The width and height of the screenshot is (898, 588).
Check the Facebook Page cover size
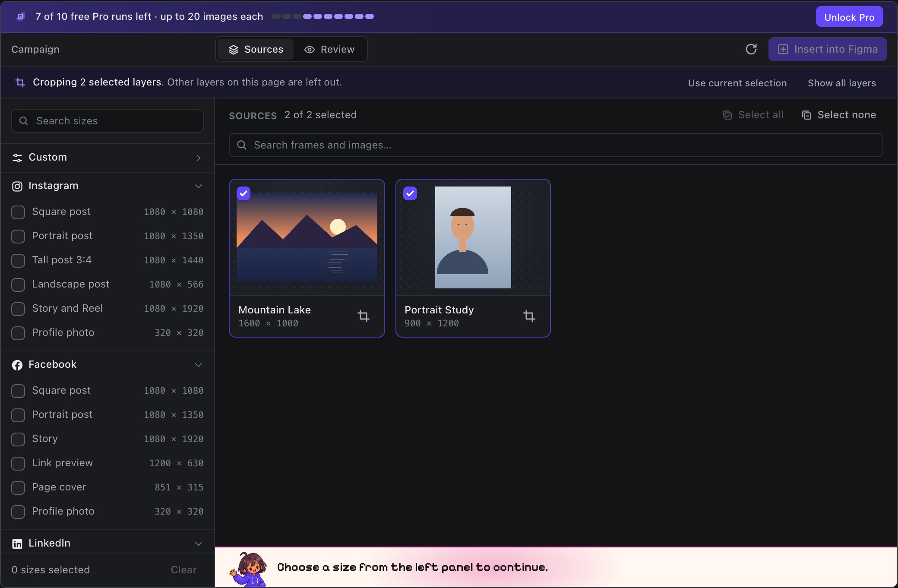coord(18,487)
